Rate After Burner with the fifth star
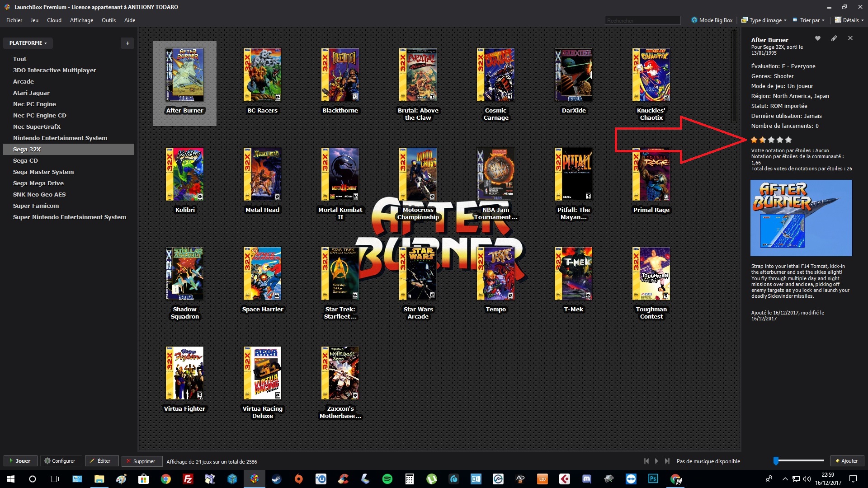Image resolution: width=868 pixels, height=488 pixels. 788,140
